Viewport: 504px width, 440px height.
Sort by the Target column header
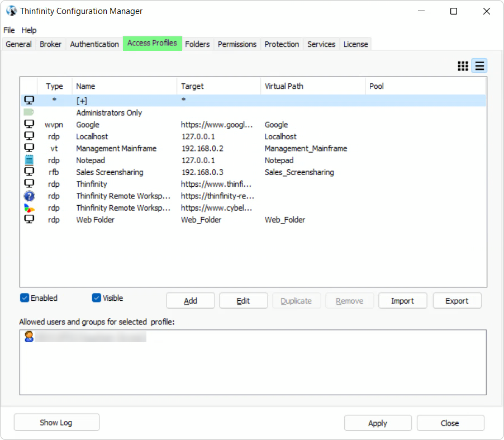point(218,86)
